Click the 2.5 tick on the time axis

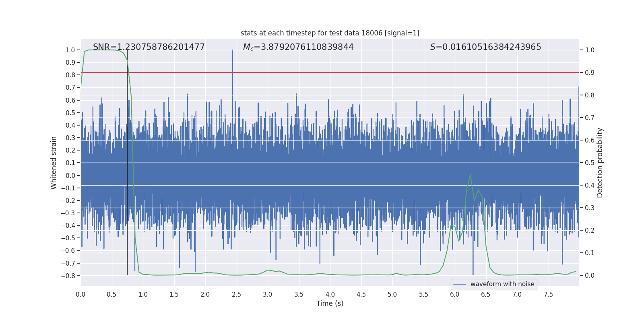point(236,294)
